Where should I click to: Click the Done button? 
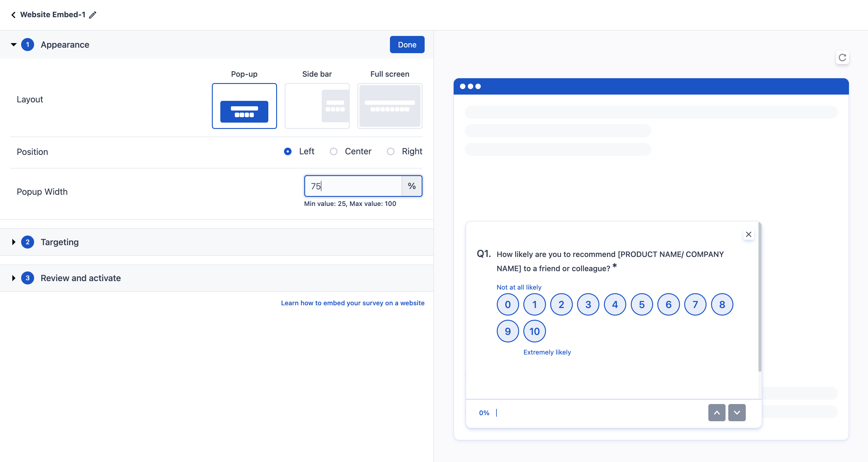pos(407,44)
